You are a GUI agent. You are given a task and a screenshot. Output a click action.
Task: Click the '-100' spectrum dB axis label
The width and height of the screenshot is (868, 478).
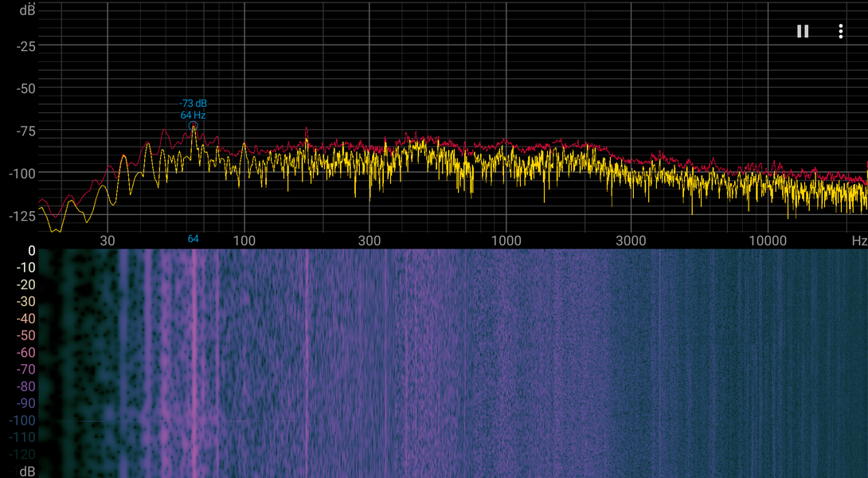click(x=22, y=174)
